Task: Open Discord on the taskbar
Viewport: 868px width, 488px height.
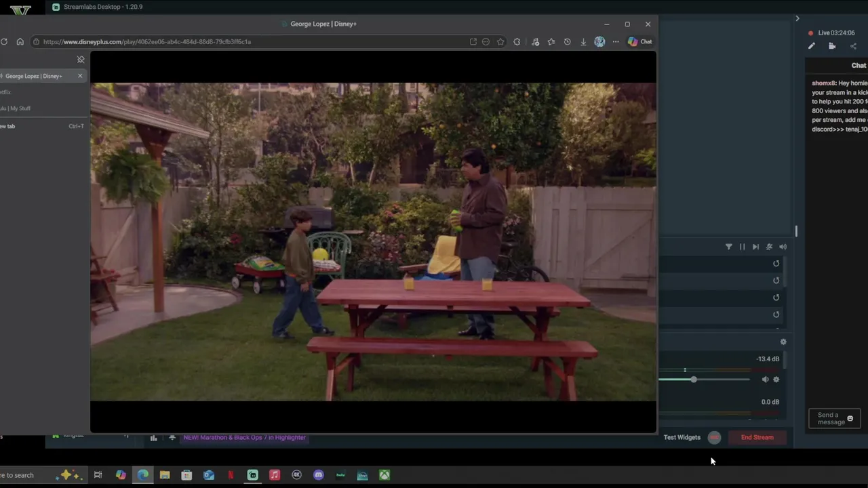Action: (319, 475)
